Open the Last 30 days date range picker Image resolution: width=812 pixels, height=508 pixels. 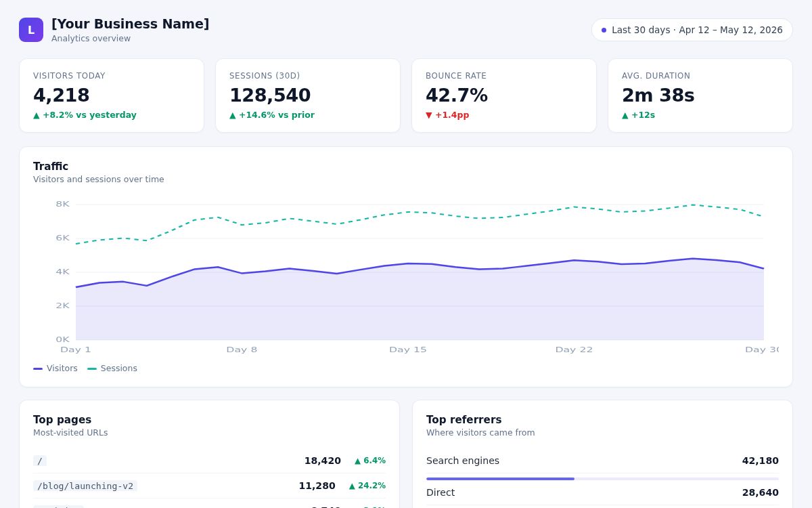(x=692, y=30)
